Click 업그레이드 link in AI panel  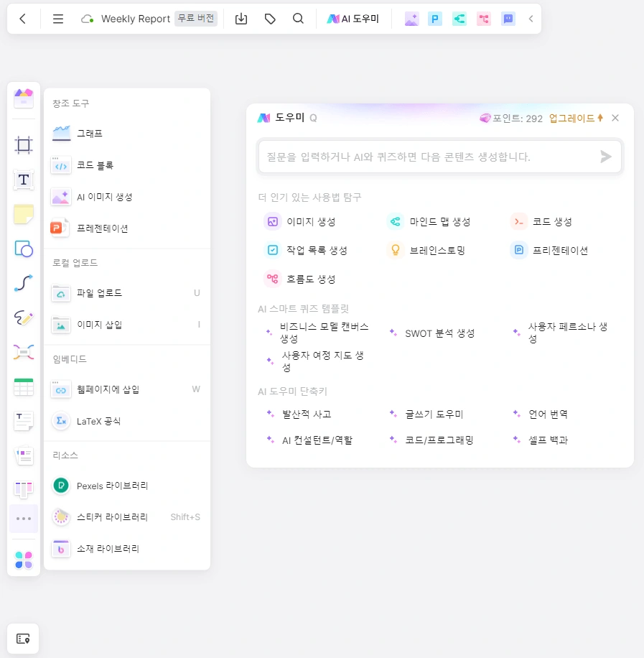point(576,119)
